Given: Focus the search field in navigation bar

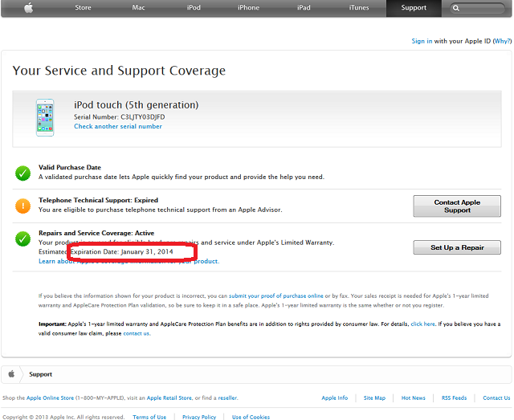Looking at the screenshot, I should (477, 8).
